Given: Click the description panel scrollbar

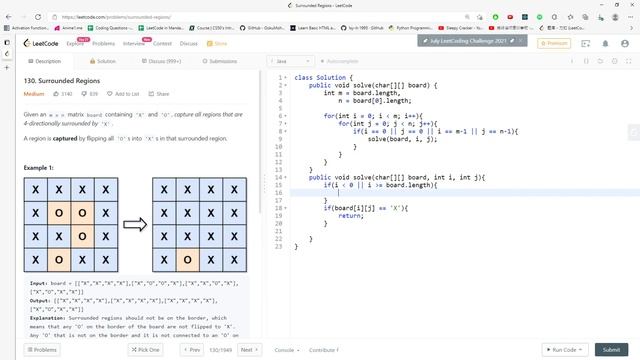Looking at the screenshot, I should coord(260,143).
